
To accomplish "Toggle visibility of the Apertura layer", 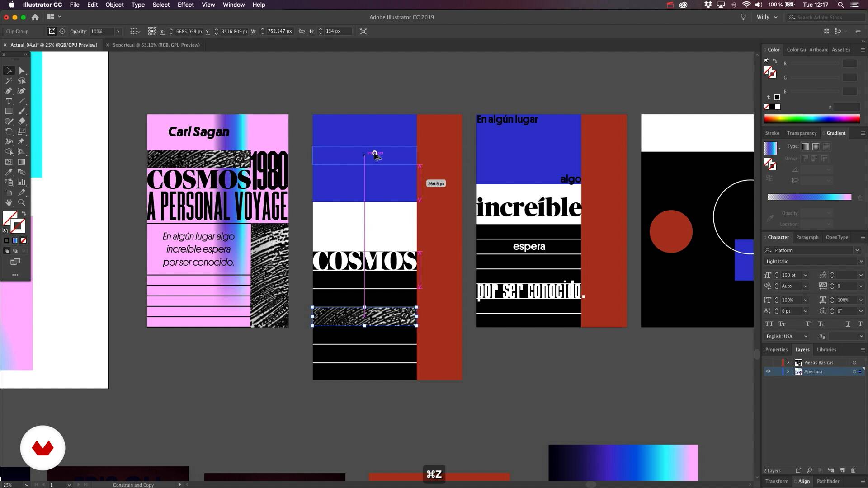I will tap(768, 371).
